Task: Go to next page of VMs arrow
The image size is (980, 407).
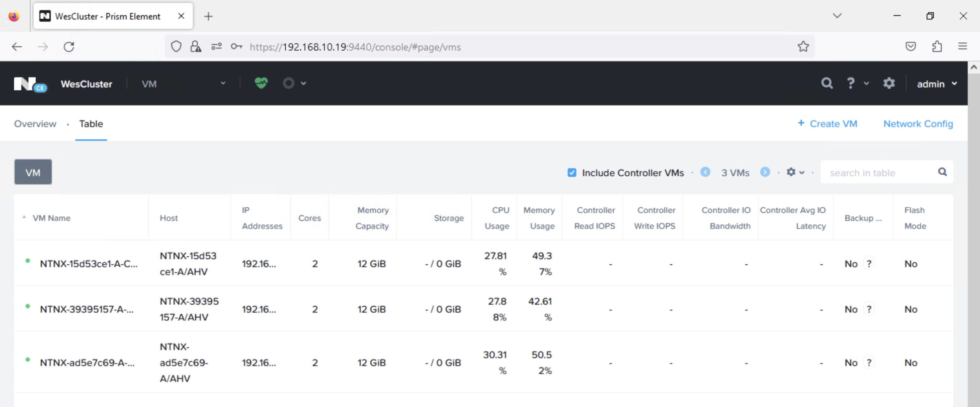Action: click(x=765, y=172)
